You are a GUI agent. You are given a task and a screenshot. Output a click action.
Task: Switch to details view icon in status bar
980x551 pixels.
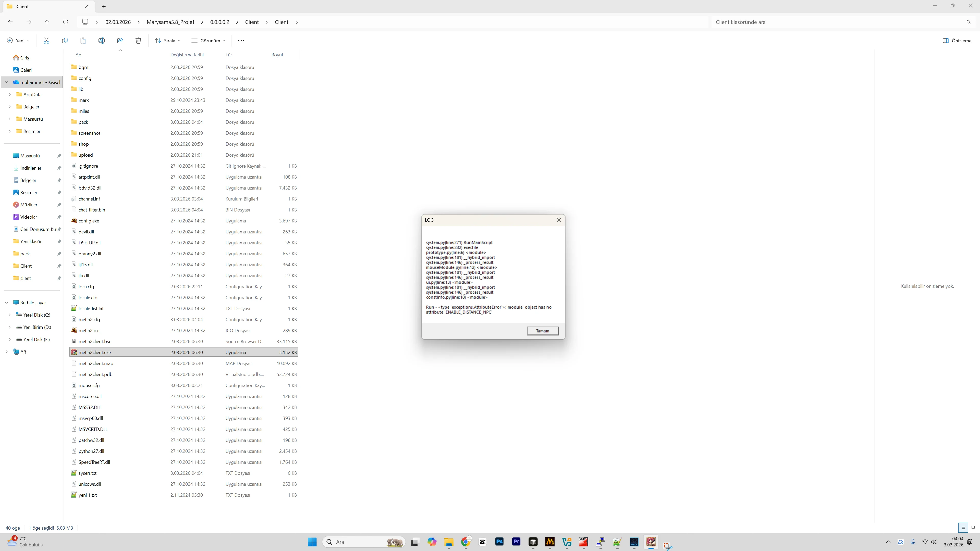tap(963, 528)
